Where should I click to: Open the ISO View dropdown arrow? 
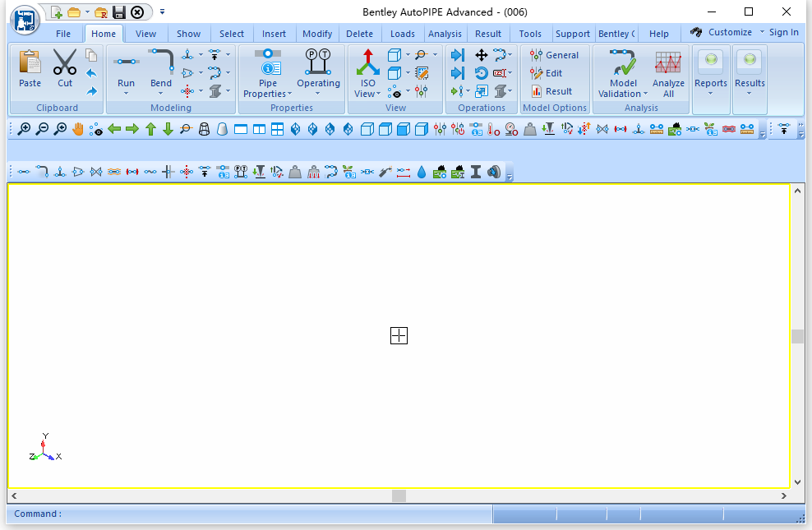point(379,94)
